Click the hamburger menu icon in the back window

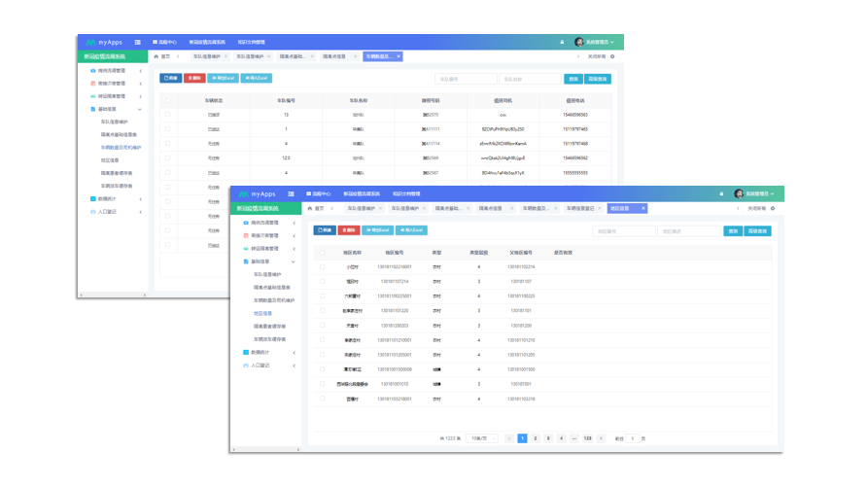tap(138, 42)
